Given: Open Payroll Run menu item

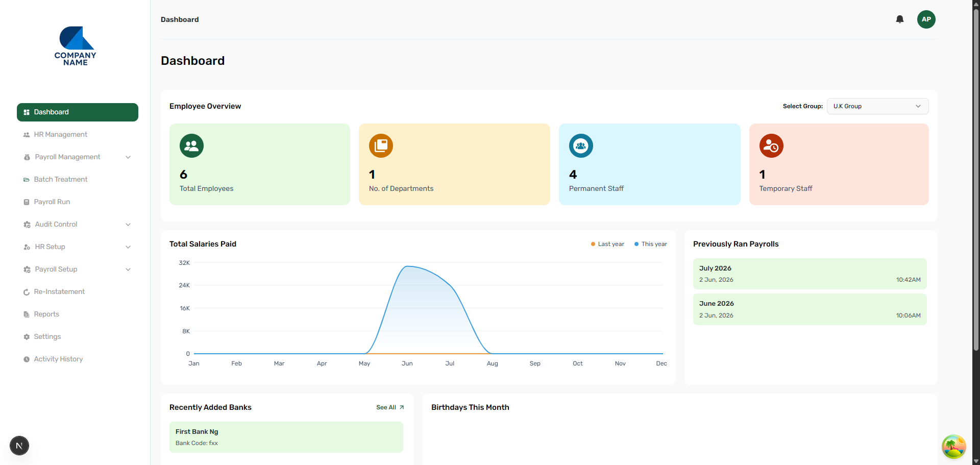Looking at the screenshot, I should [x=78, y=202].
